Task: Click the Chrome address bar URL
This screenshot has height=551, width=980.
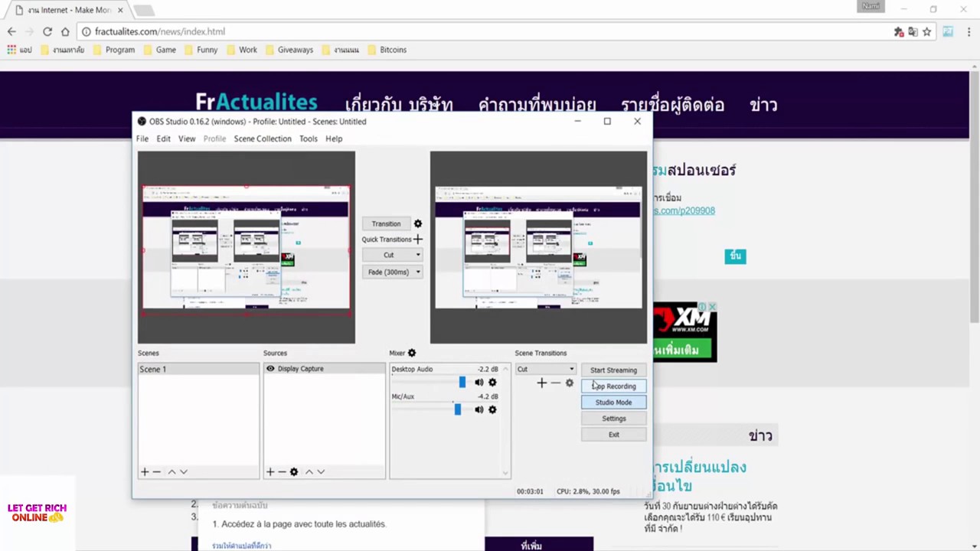Action: click(x=160, y=31)
